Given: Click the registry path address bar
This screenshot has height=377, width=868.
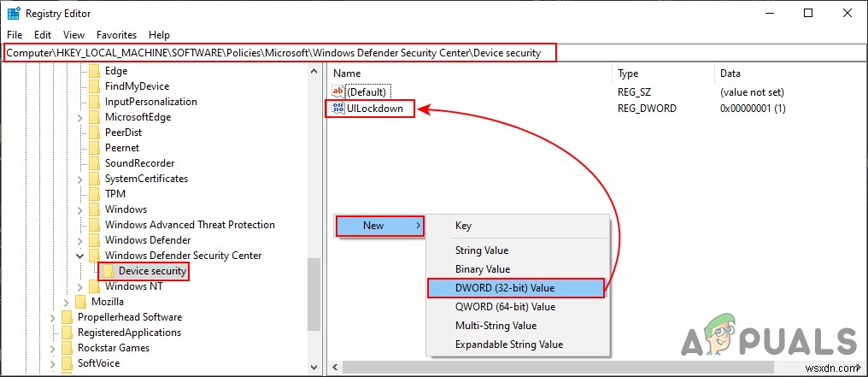Looking at the screenshot, I should click(434, 53).
